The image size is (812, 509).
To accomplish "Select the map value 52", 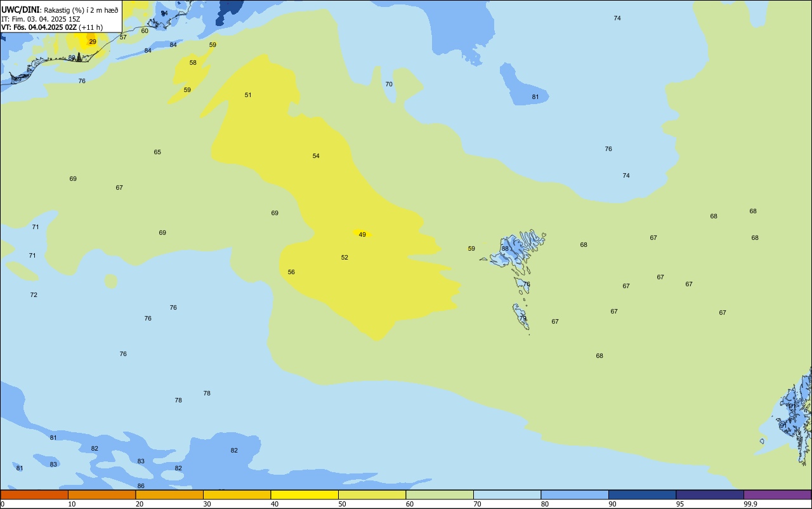I will coord(344,258).
